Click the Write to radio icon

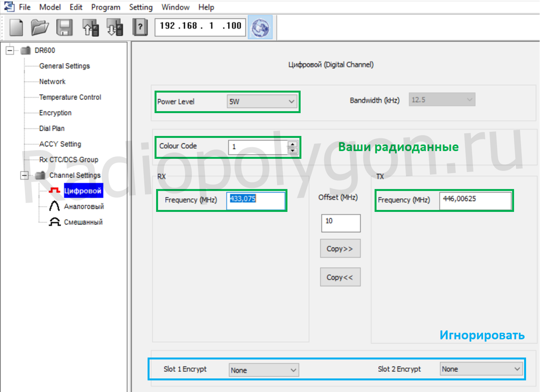pos(115,28)
